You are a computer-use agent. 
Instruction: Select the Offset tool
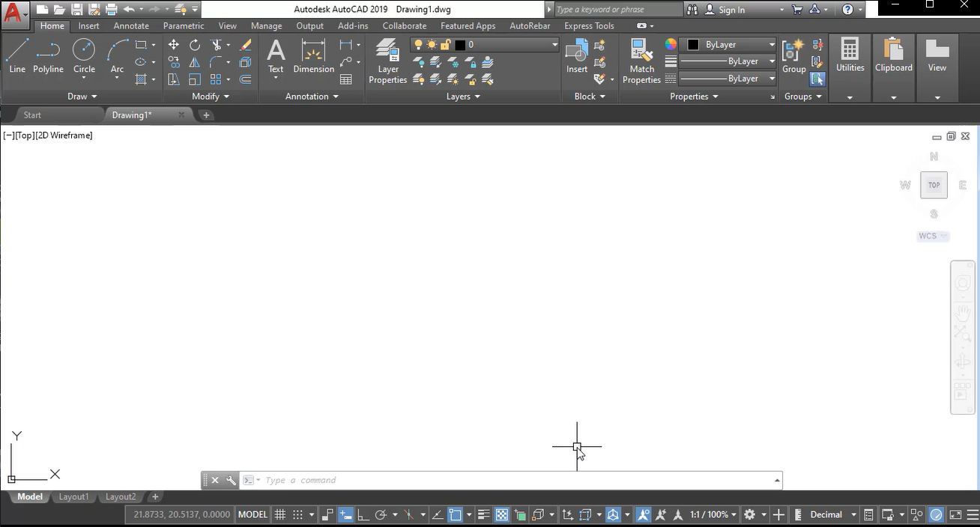click(x=245, y=79)
